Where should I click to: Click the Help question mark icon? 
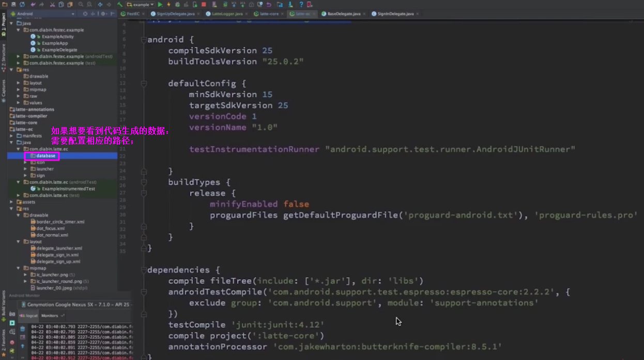coord(301,4)
